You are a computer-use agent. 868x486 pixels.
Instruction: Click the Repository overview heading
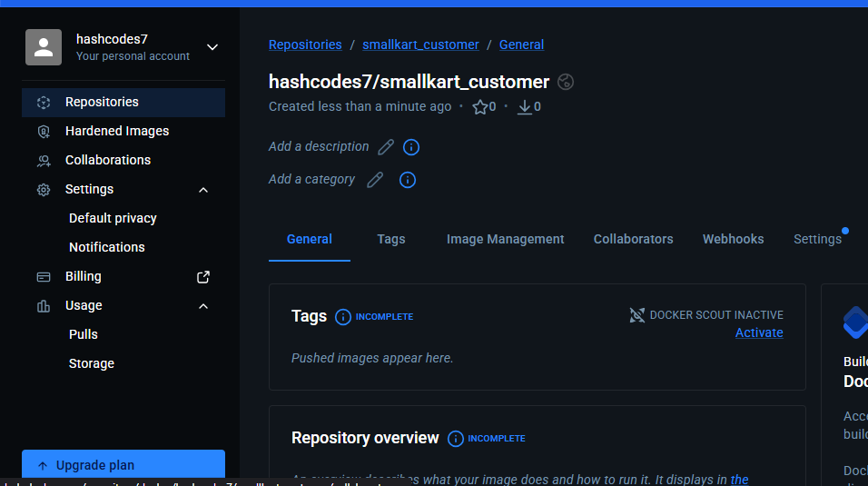click(x=365, y=438)
